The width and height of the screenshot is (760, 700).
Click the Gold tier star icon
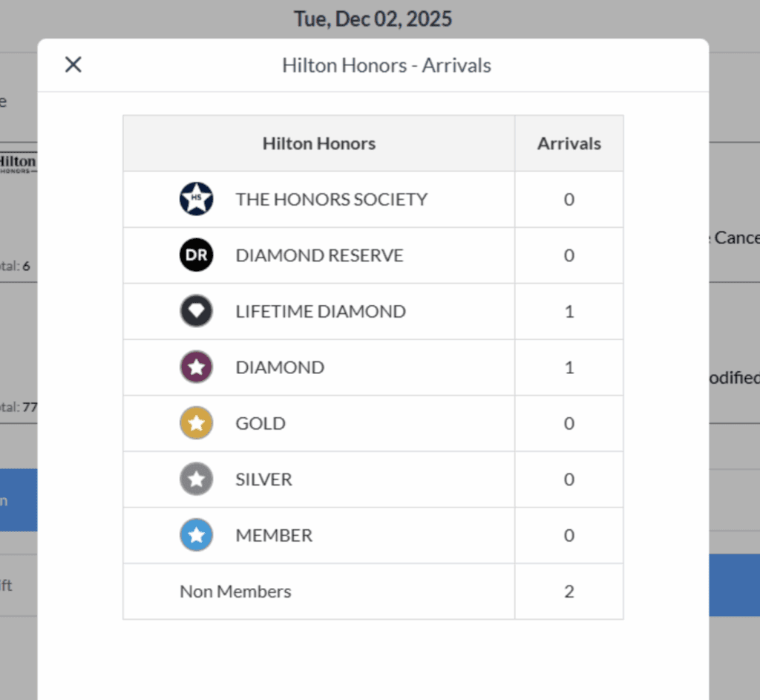coord(197,423)
